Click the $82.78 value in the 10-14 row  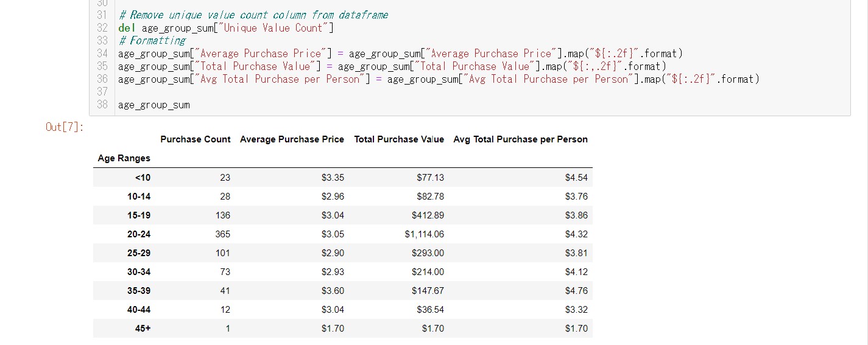(x=430, y=197)
